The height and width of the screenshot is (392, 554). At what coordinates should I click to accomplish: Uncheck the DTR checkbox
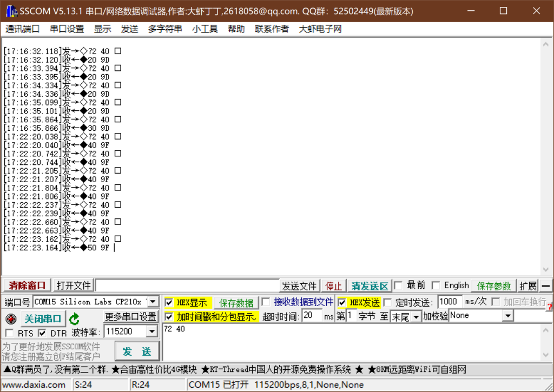tap(42, 333)
